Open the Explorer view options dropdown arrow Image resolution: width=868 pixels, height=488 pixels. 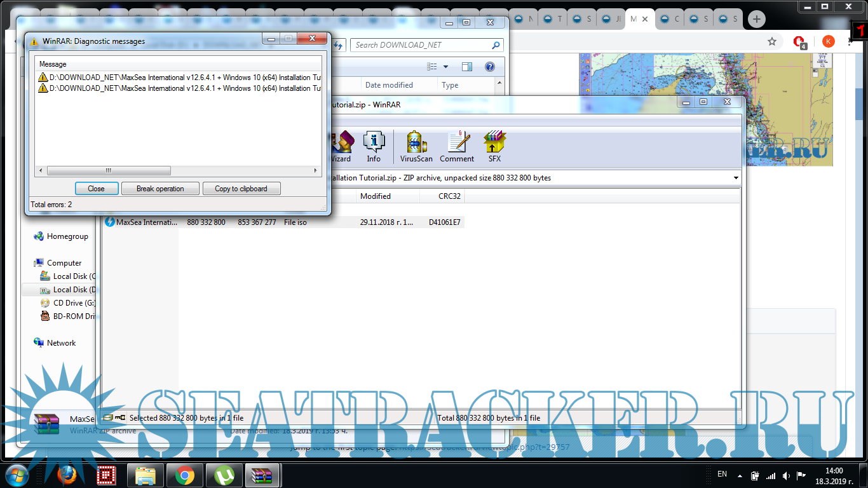click(445, 67)
